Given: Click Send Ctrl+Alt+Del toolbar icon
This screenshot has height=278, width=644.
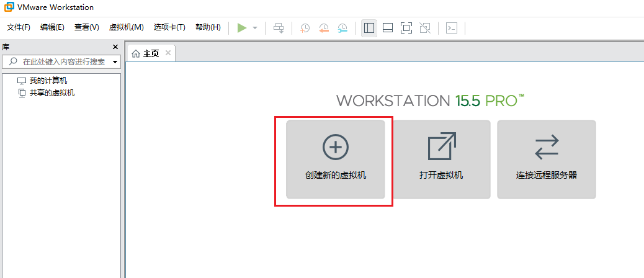Looking at the screenshot, I should coord(279,28).
